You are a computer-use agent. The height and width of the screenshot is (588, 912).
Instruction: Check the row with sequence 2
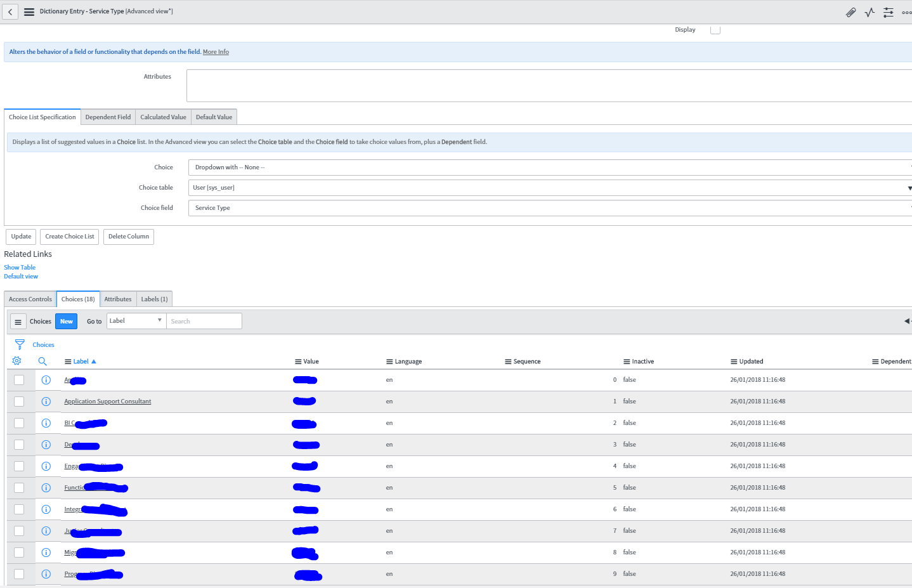pyautogui.click(x=19, y=423)
